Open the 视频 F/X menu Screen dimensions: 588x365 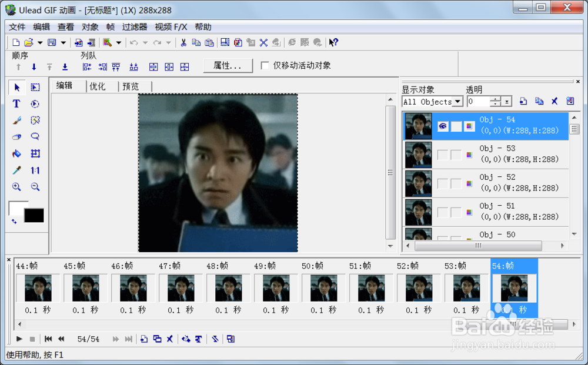pos(171,27)
